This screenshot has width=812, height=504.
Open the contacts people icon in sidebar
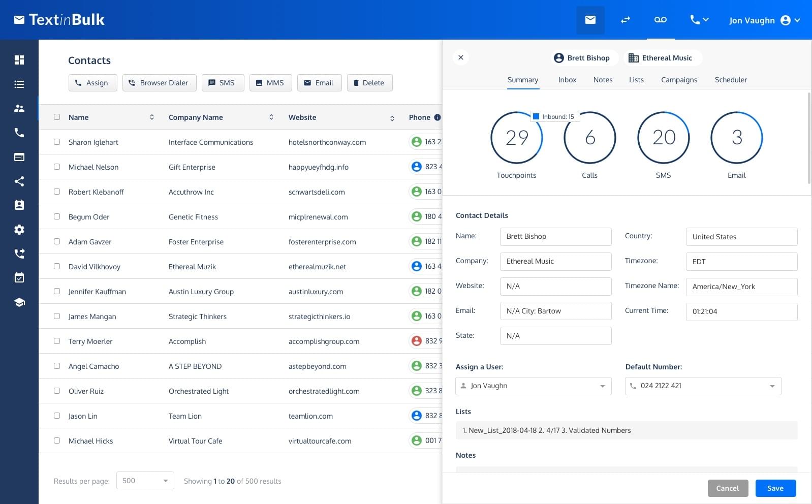[19, 108]
